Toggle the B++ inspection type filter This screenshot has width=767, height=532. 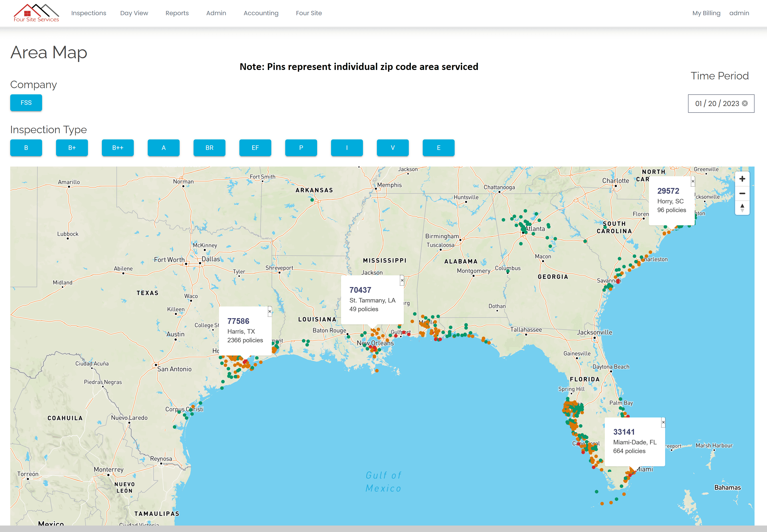coord(118,148)
